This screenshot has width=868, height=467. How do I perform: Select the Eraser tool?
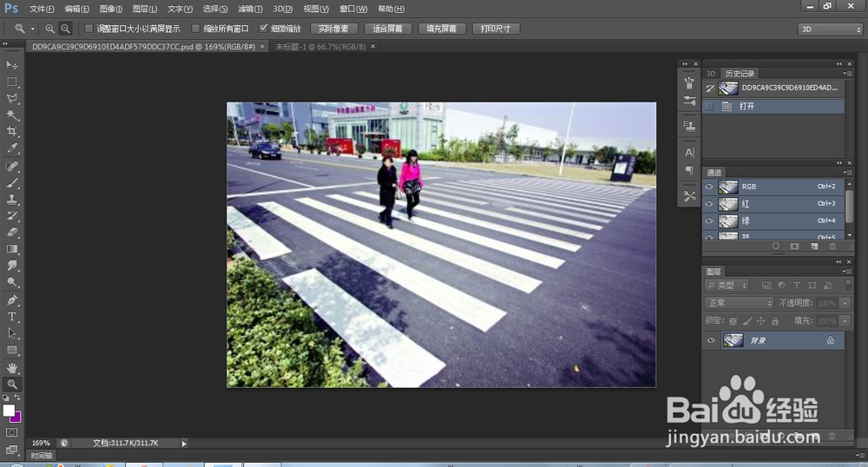coord(11,233)
